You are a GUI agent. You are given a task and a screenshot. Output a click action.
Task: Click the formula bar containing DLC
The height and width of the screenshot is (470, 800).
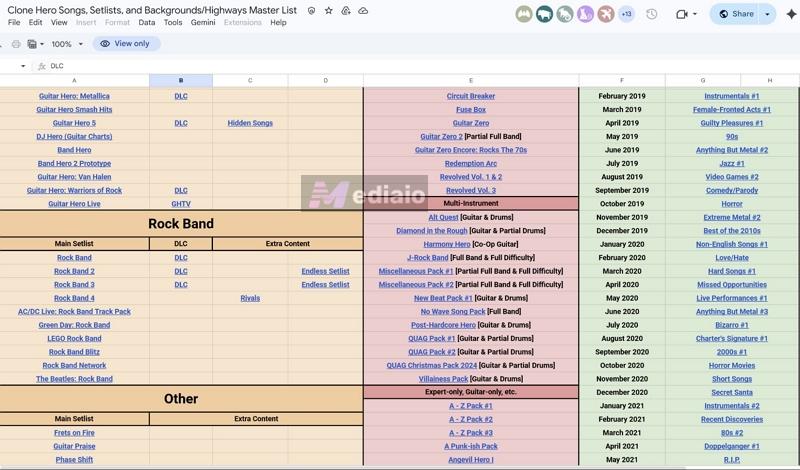423,66
